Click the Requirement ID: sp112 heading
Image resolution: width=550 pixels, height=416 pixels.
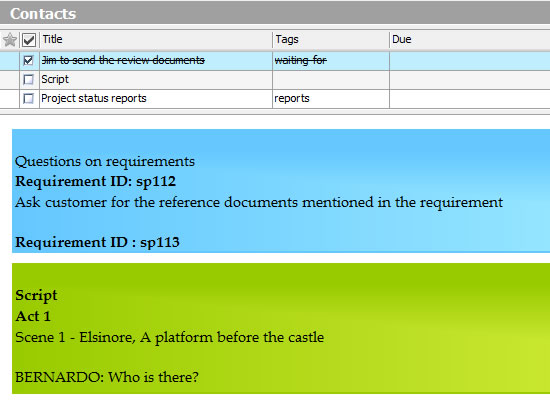click(95, 182)
